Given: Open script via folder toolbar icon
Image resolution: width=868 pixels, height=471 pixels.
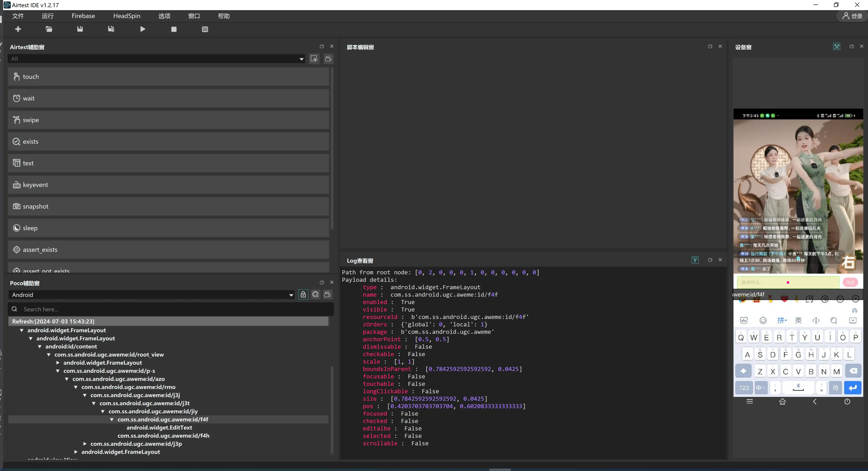Looking at the screenshot, I should 49,29.
